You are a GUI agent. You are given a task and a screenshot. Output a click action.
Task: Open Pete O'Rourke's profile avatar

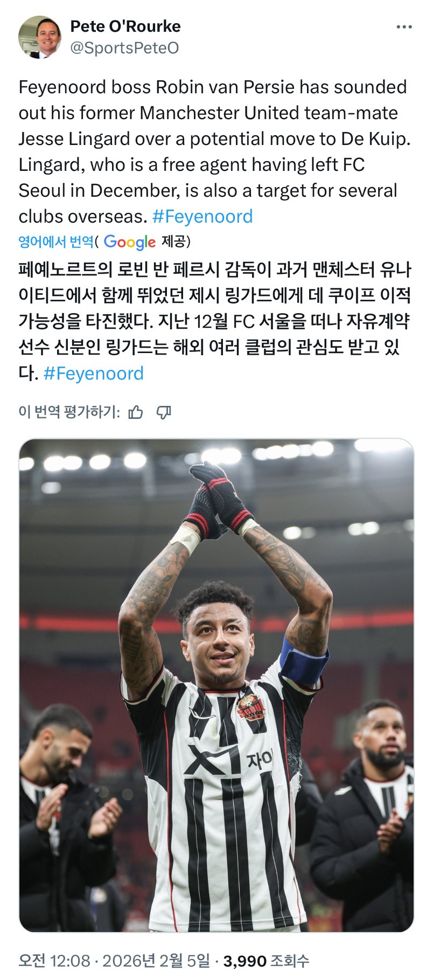(x=40, y=37)
